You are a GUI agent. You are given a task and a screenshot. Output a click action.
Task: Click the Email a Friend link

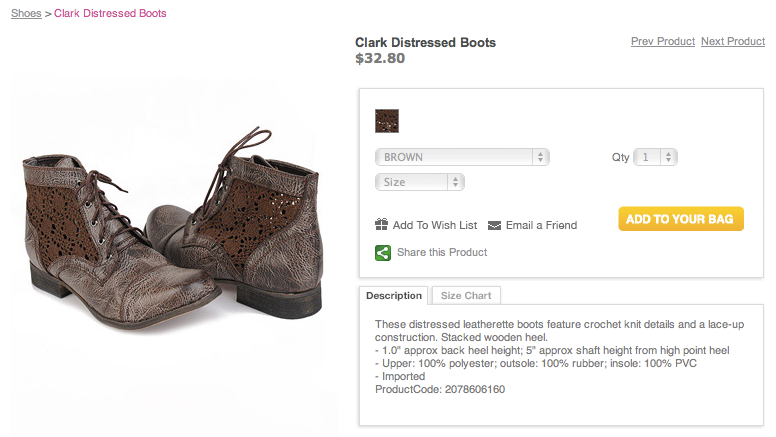tap(541, 225)
